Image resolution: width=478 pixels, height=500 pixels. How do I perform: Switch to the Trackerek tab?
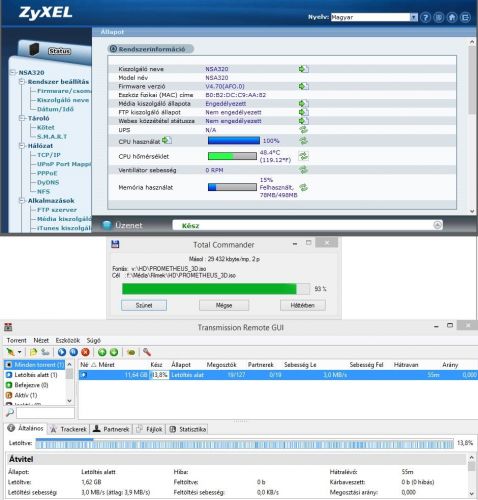coord(68,429)
